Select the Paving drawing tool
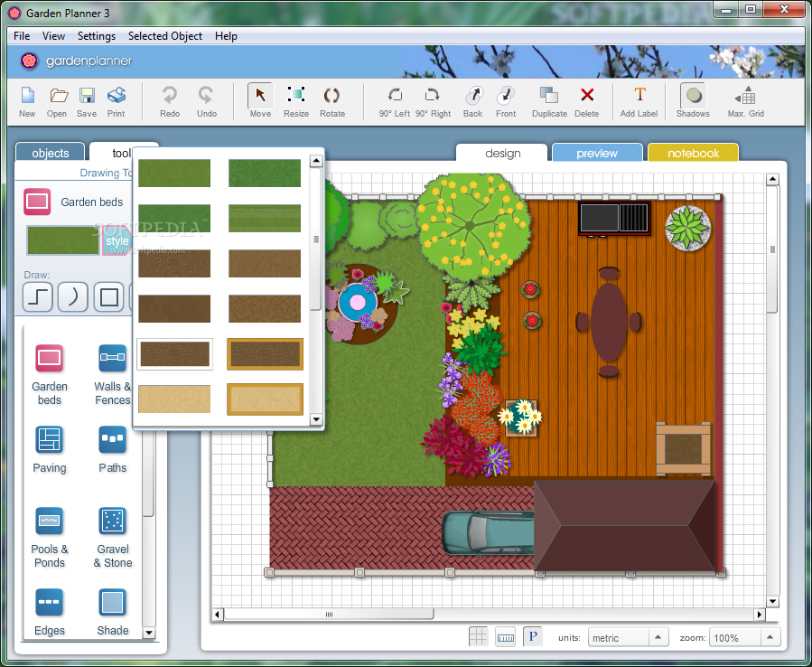Image resolution: width=812 pixels, height=667 pixels. coord(49,451)
